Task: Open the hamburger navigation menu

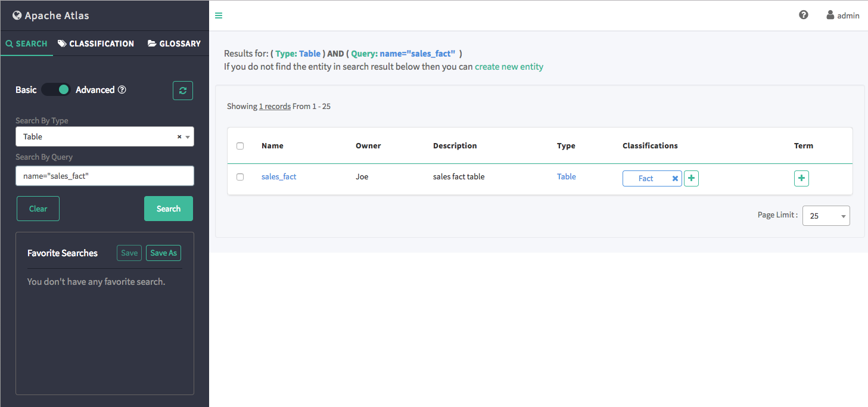Action: pos(219,15)
